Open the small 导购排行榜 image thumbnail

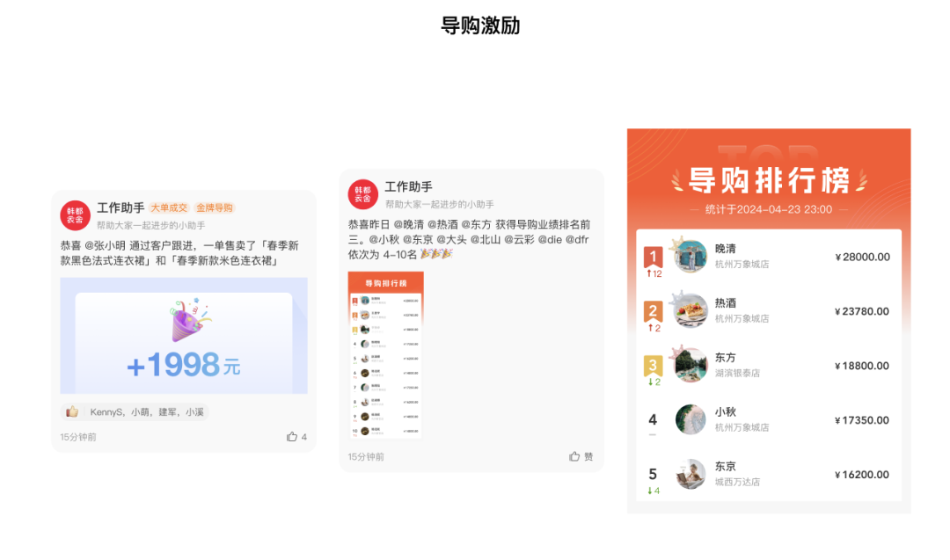click(x=386, y=355)
